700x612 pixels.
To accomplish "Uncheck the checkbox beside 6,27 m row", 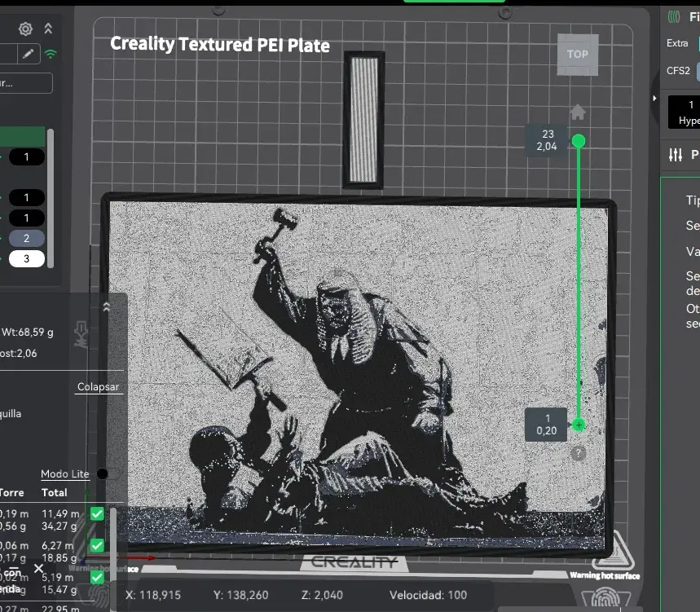I will 97,545.
